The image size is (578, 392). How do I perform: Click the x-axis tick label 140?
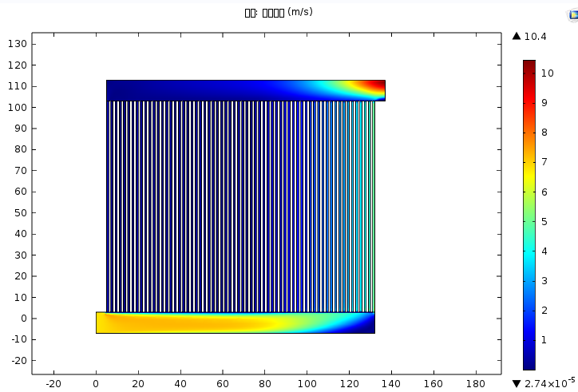(x=391, y=384)
